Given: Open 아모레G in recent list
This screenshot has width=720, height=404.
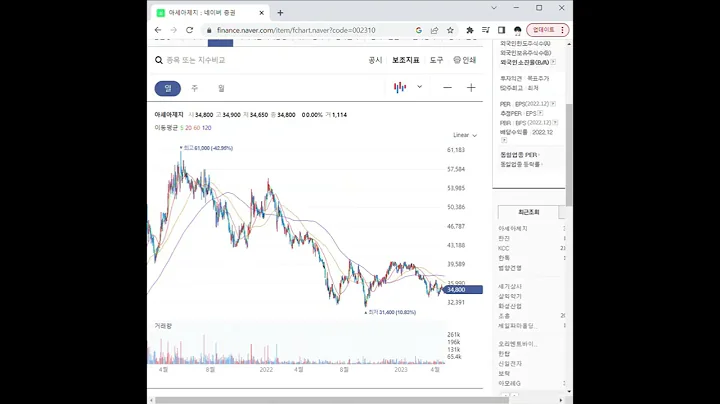Looking at the screenshot, I should click(509, 383).
